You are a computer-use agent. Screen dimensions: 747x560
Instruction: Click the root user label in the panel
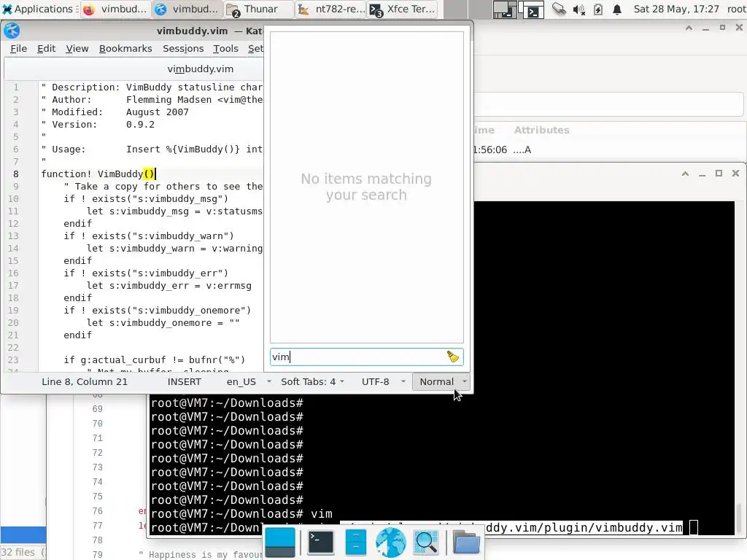(736, 9)
